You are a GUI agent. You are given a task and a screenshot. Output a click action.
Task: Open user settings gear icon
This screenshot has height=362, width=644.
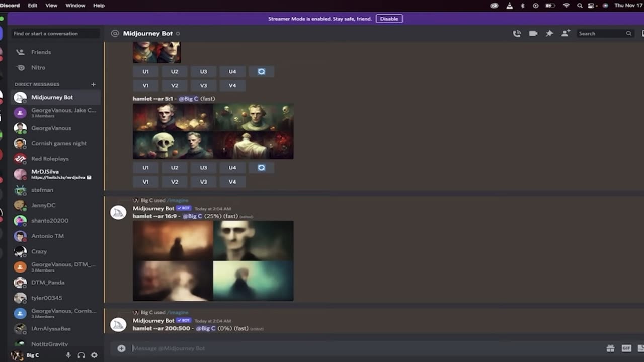94,355
